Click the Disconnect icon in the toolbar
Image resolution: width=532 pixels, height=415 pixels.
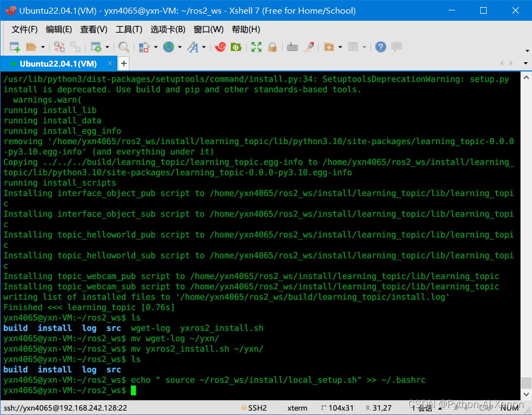click(59, 47)
